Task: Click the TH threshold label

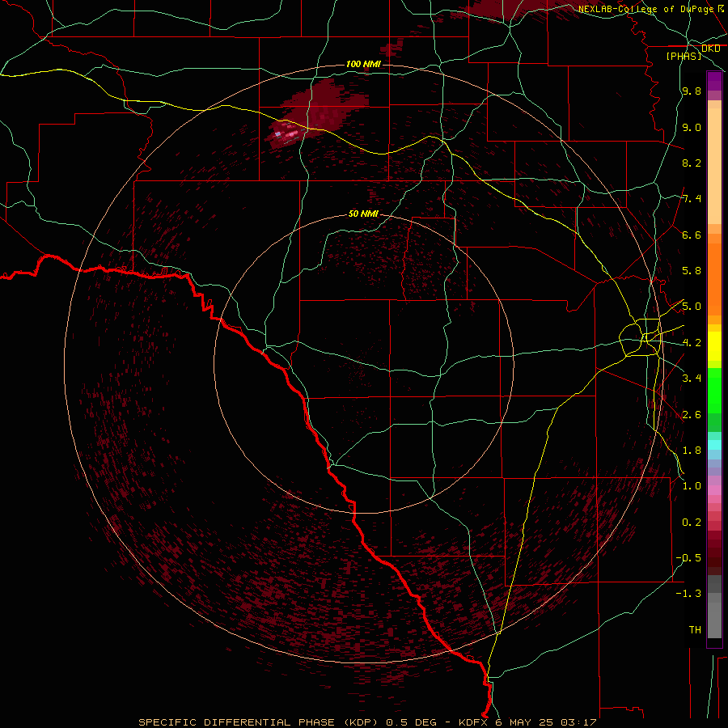Action: [x=695, y=630]
